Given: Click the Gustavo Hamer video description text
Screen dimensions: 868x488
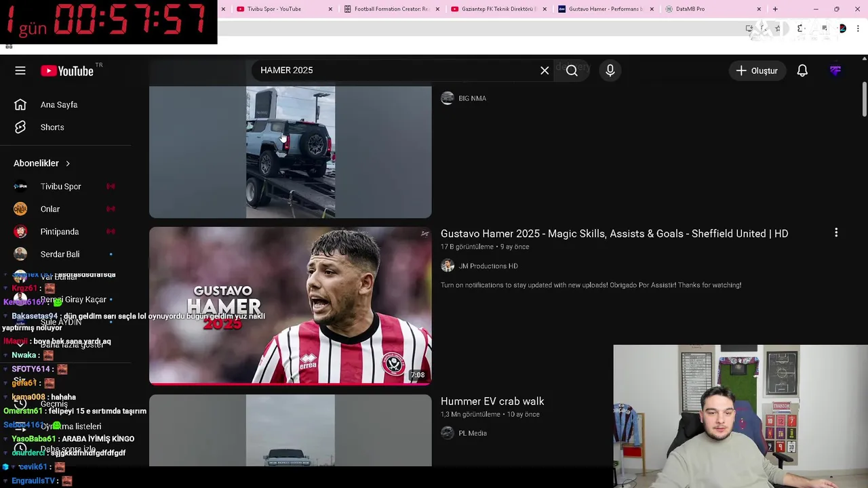Looking at the screenshot, I should click(591, 285).
